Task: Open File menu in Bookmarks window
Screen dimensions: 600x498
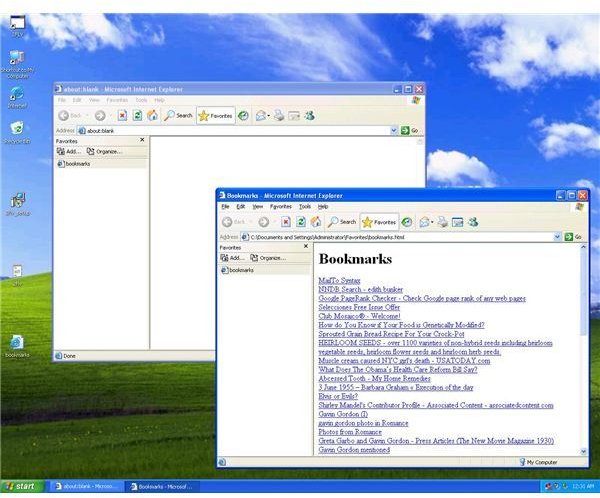Action: pos(225,206)
